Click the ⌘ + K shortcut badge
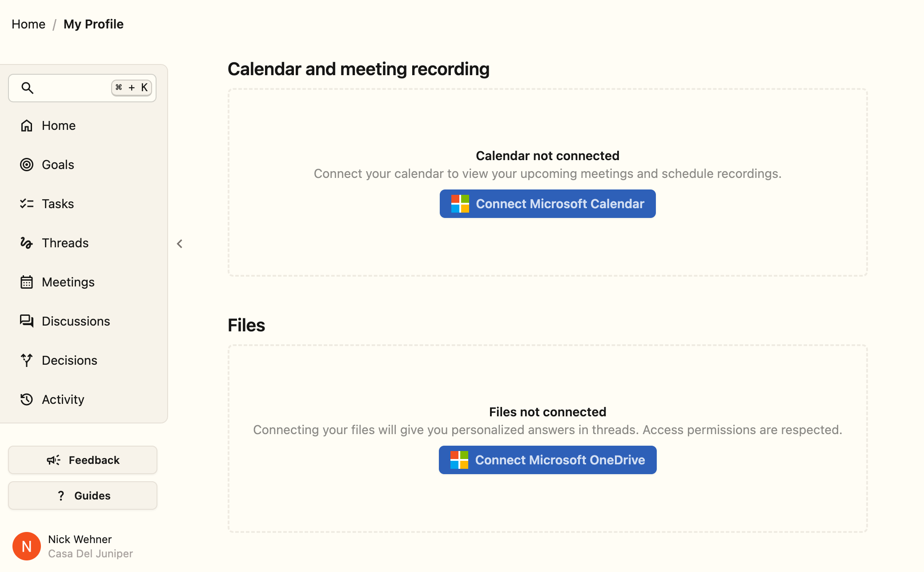The width and height of the screenshot is (924, 572). (x=132, y=88)
